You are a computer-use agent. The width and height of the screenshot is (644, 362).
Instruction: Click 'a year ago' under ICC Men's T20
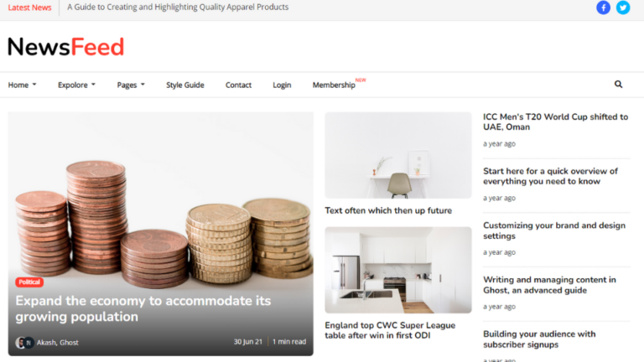499,143
